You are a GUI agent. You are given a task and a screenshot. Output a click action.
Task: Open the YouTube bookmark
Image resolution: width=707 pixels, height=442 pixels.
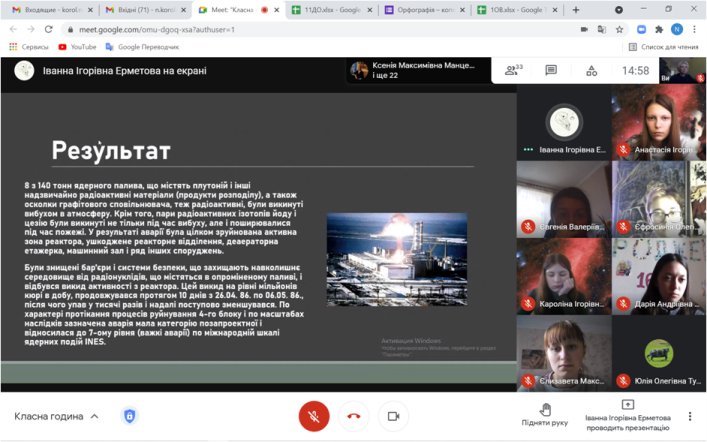[77, 47]
